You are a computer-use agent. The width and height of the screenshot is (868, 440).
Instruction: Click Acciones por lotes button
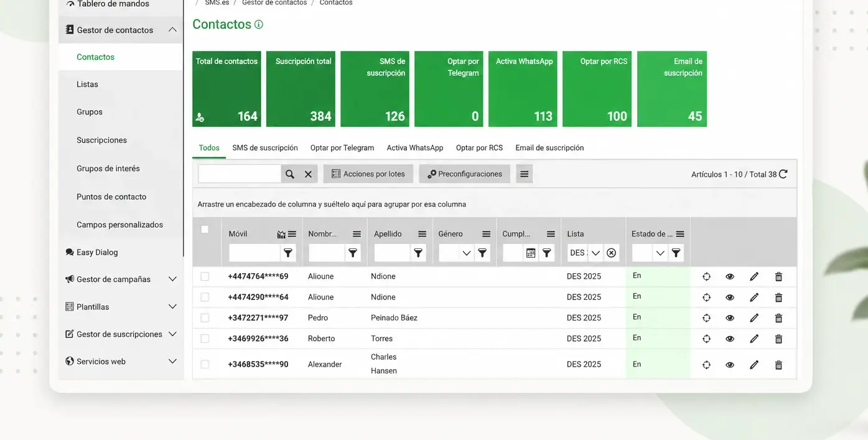(368, 174)
